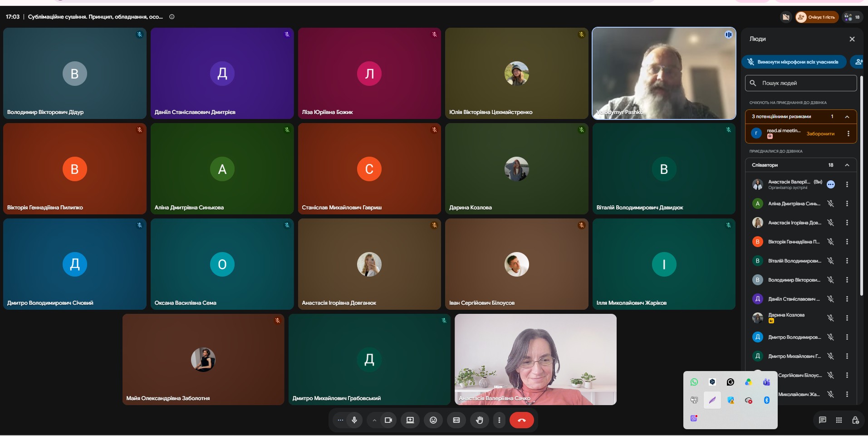Click the camera-off indicator in the top bar

786,17
